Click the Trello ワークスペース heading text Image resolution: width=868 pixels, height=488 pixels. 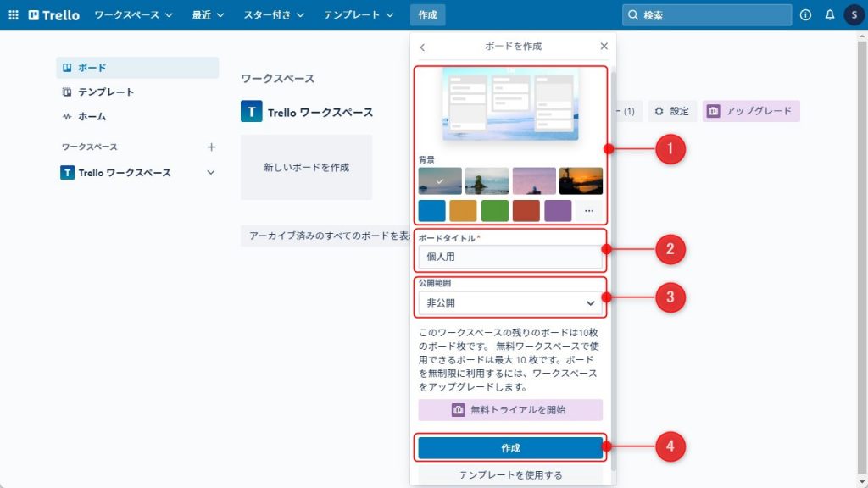[x=320, y=113]
